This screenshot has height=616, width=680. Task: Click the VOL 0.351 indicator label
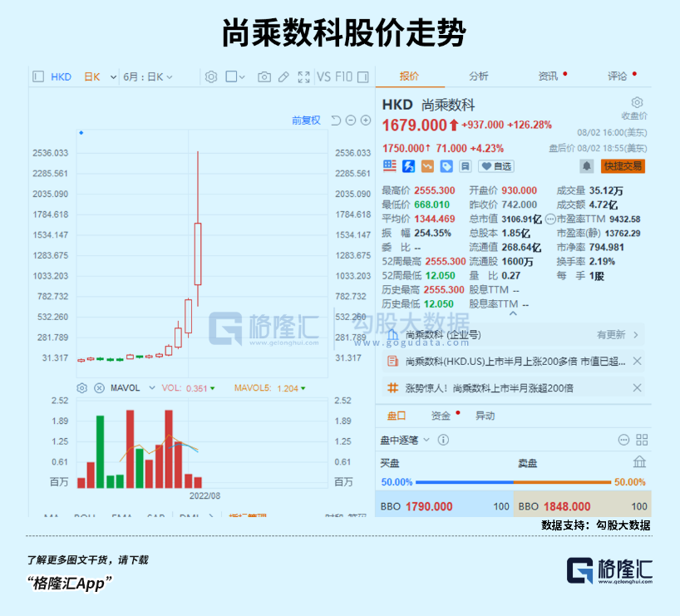point(188,388)
